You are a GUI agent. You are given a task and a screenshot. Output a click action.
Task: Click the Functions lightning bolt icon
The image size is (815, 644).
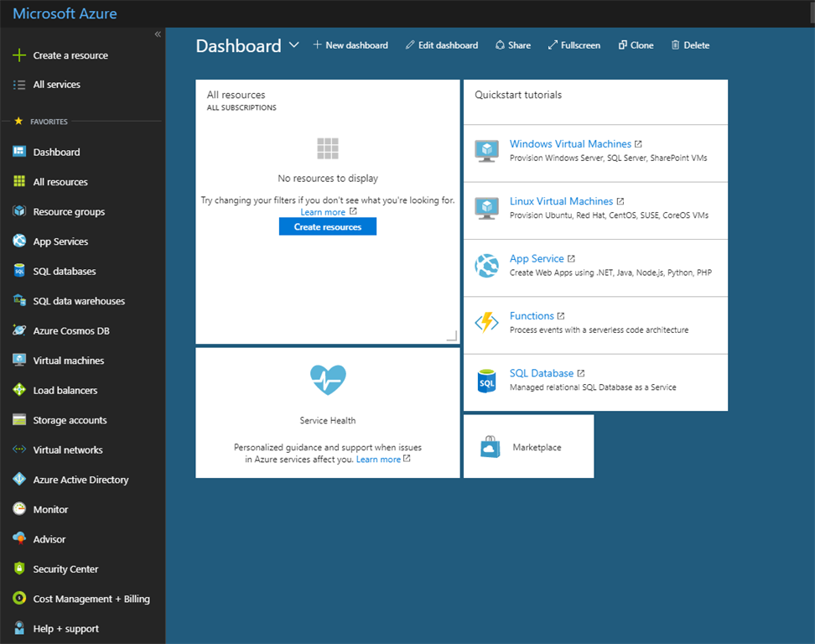coord(486,322)
